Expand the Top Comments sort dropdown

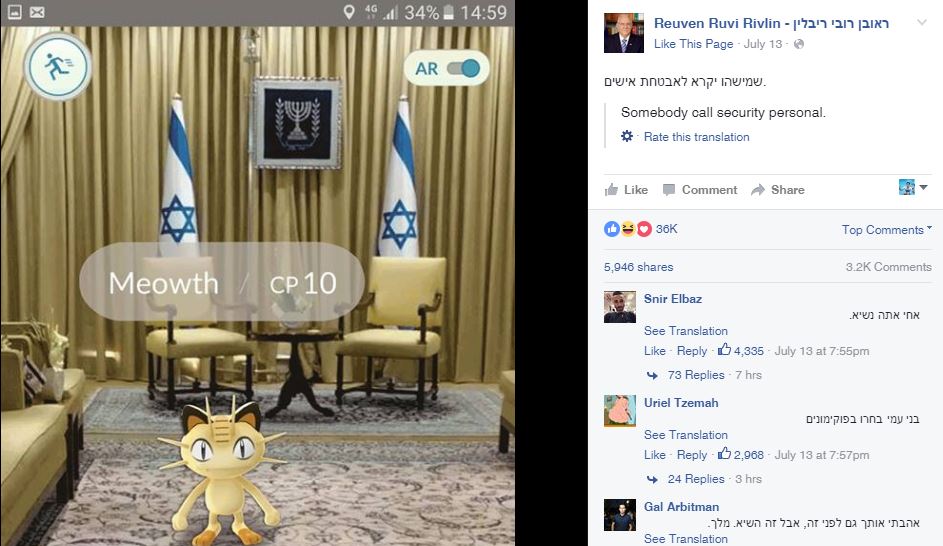[x=886, y=230]
